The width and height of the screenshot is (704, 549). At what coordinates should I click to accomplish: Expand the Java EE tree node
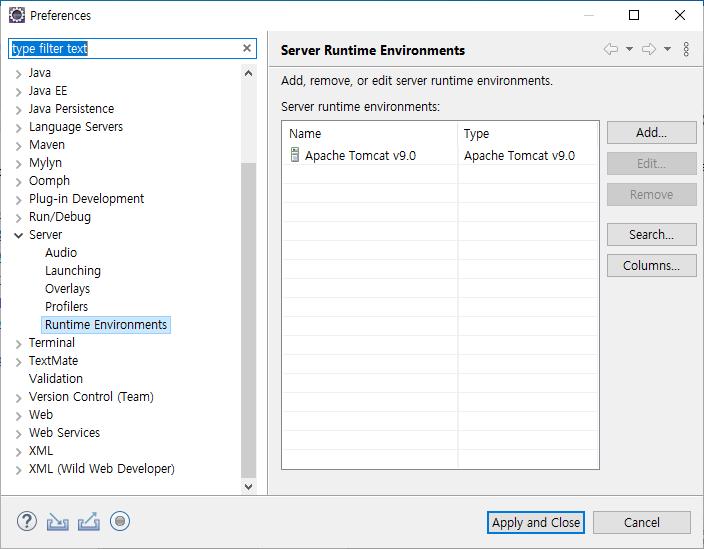pos(18,92)
